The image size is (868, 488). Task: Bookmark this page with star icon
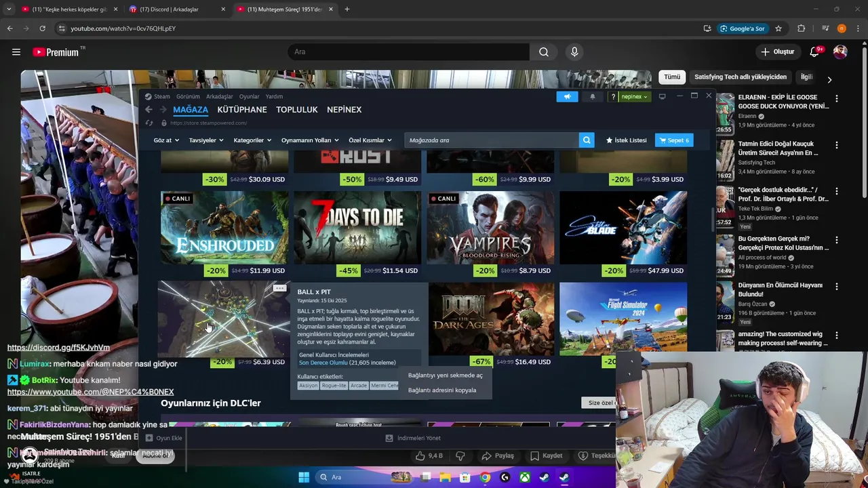778,28
